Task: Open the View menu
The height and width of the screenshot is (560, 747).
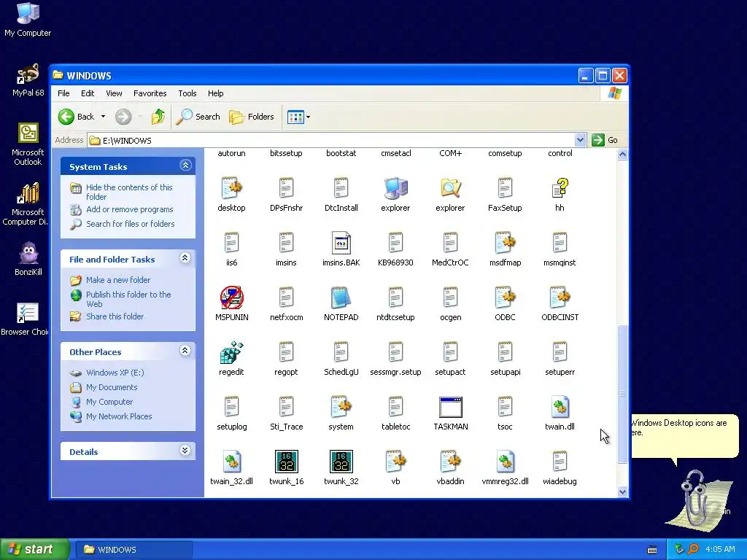Action: pos(114,93)
